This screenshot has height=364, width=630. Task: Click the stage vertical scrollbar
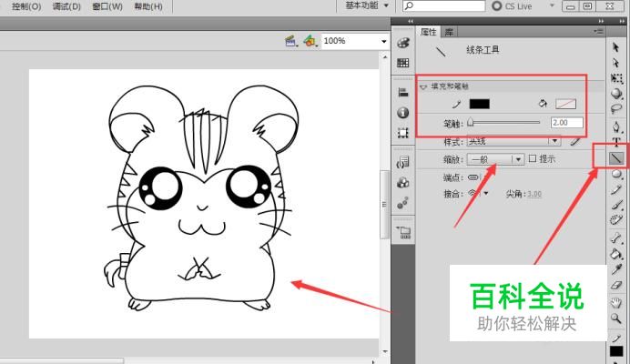tap(384, 204)
